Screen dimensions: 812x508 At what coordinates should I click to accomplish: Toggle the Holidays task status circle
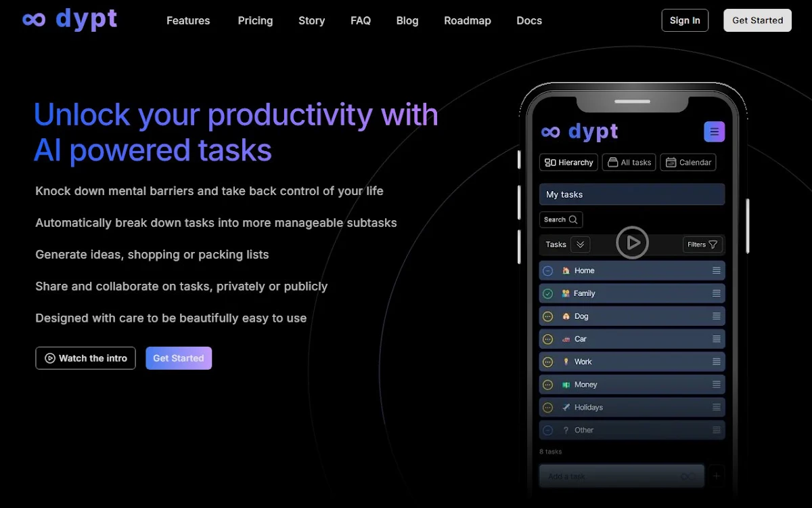[548, 408]
